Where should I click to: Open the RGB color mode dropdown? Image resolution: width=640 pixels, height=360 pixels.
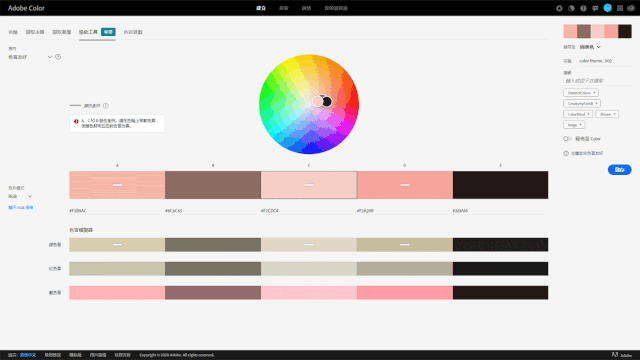[20, 196]
